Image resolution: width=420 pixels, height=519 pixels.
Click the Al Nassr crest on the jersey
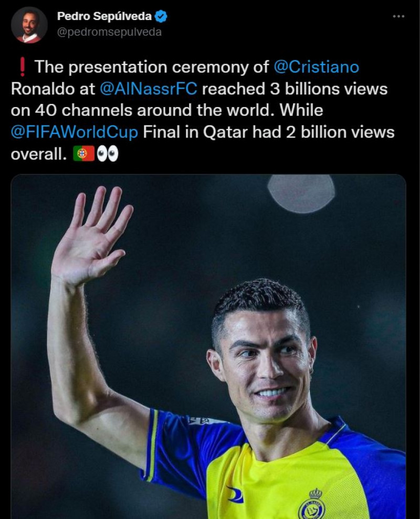point(313,506)
